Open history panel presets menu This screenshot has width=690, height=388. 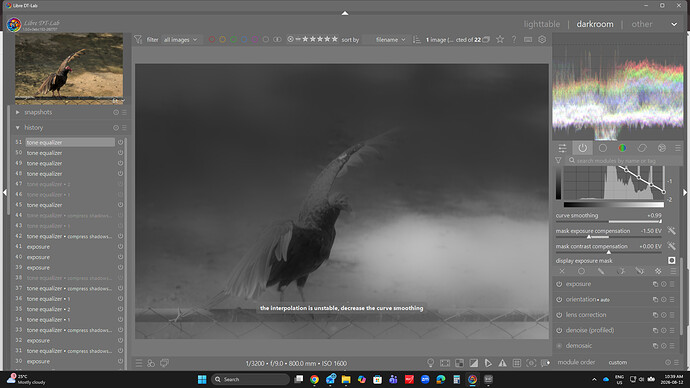pos(125,128)
